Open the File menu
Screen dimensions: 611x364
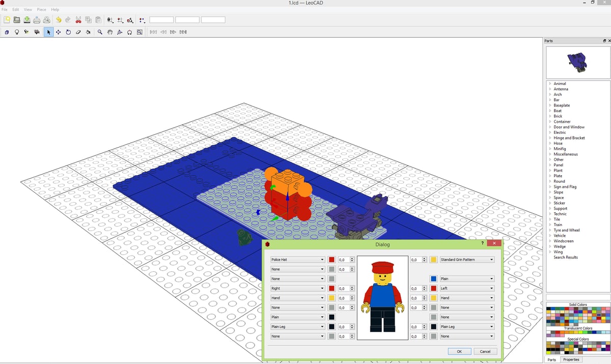tap(5, 10)
